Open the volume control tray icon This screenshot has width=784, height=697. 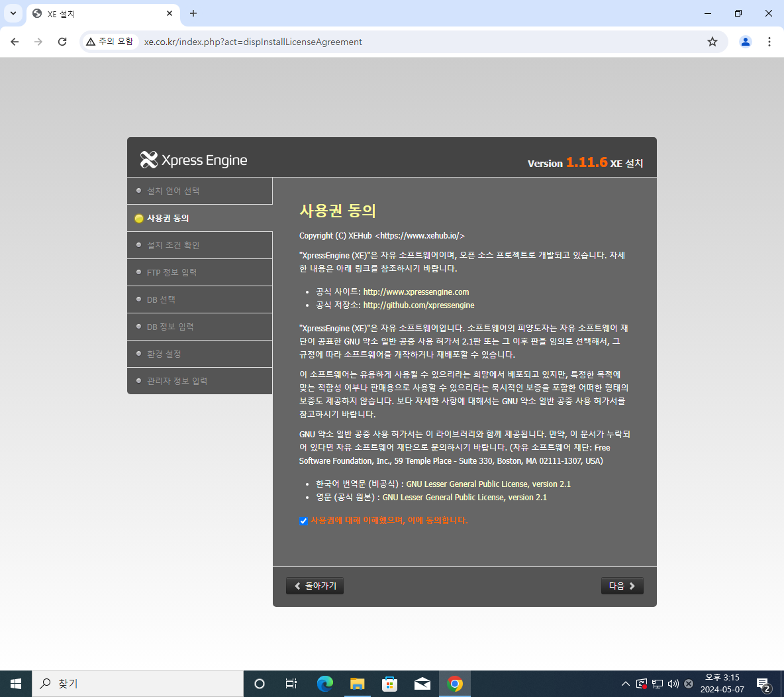click(673, 684)
